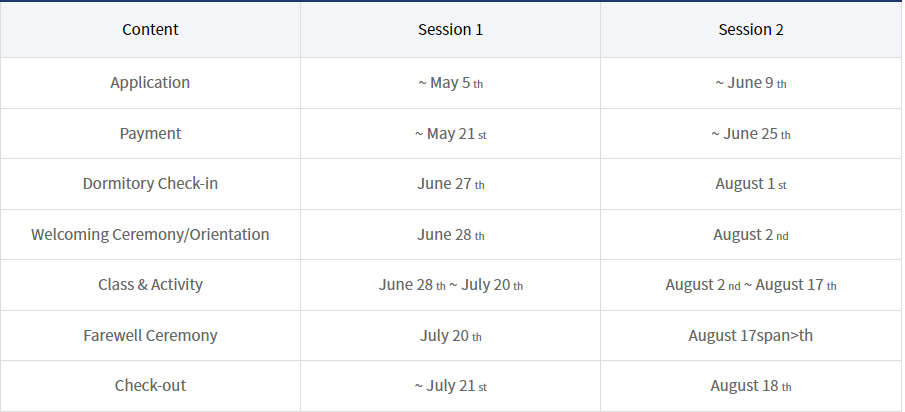The height and width of the screenshot is (412, 905).
Task: Select the August 18th check-out date
Action: (x=751, y=386)
